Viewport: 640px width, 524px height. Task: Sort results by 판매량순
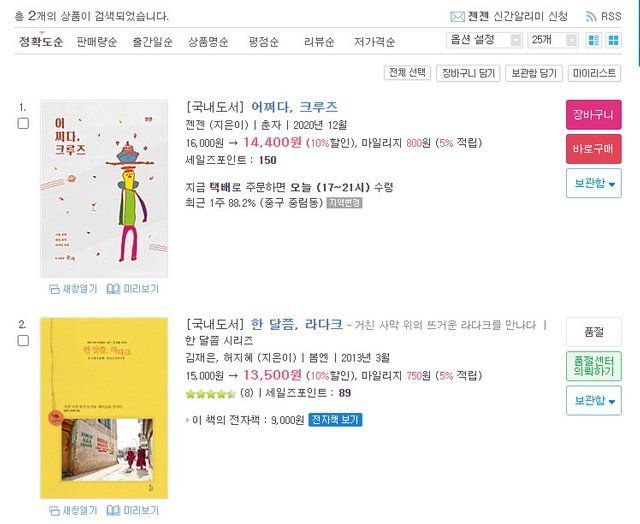(97, 42)
